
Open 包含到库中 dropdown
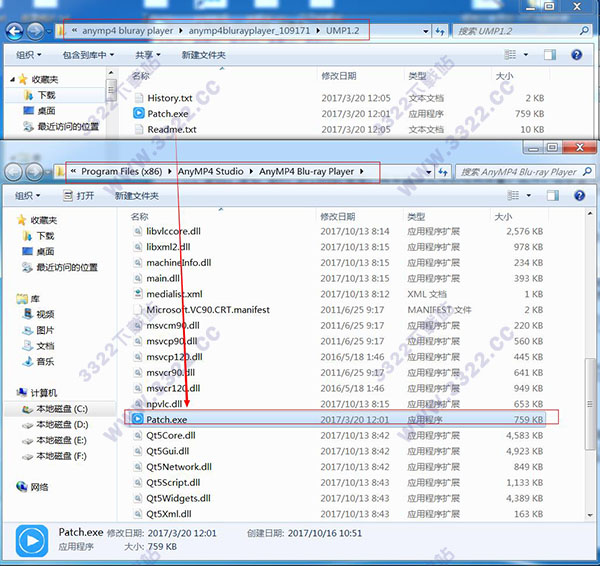point(88,55)
